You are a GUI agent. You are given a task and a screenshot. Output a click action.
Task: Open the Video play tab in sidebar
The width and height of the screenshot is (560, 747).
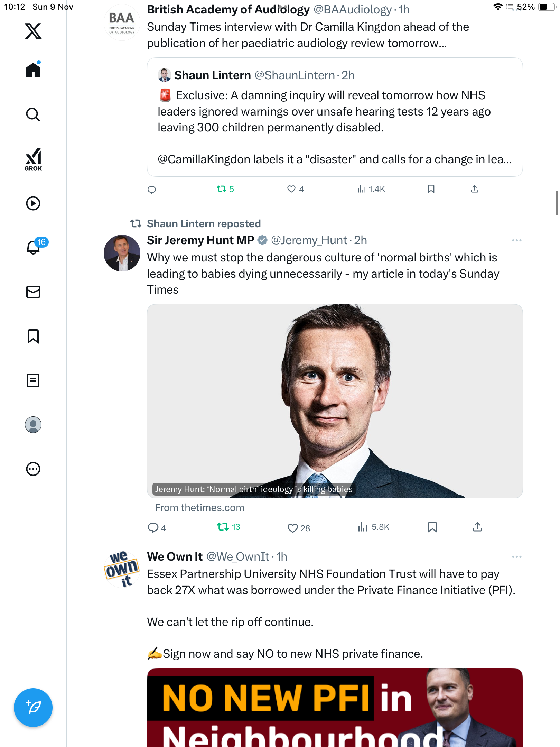(x=33, y=203)
